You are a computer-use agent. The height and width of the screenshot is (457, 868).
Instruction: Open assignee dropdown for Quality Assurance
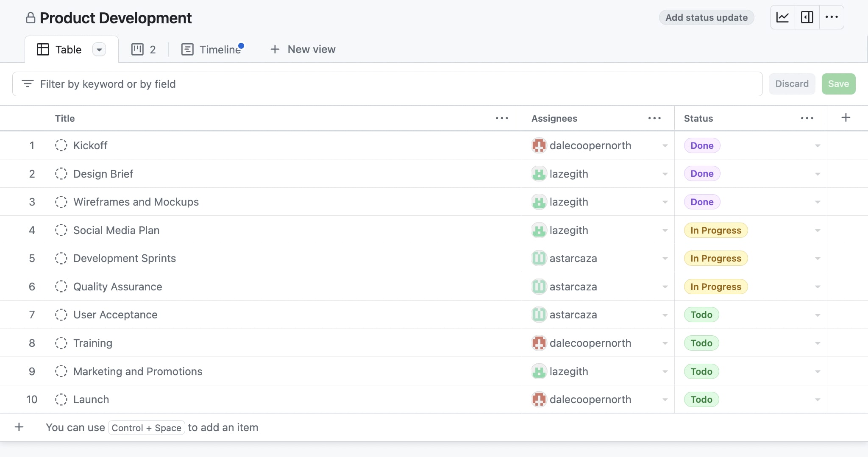(665, 287)
